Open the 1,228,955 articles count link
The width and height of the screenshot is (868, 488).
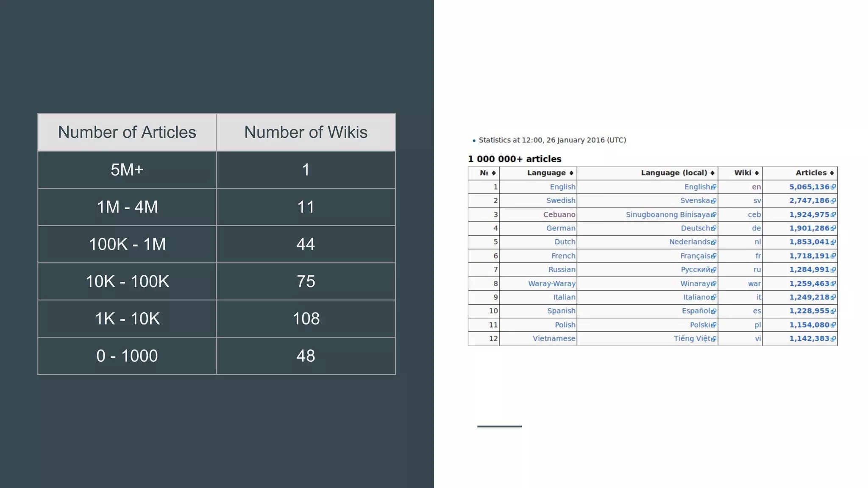[809, 311]
